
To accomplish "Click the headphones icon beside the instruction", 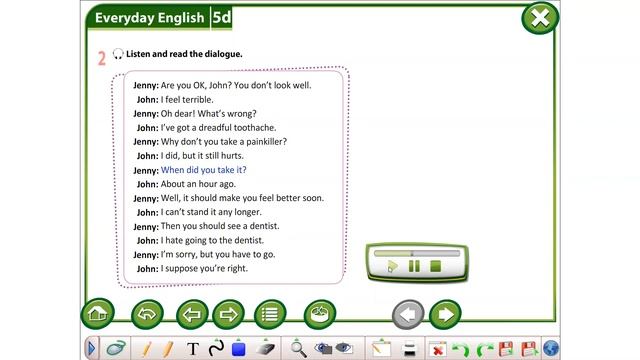I will coord(118,54).
